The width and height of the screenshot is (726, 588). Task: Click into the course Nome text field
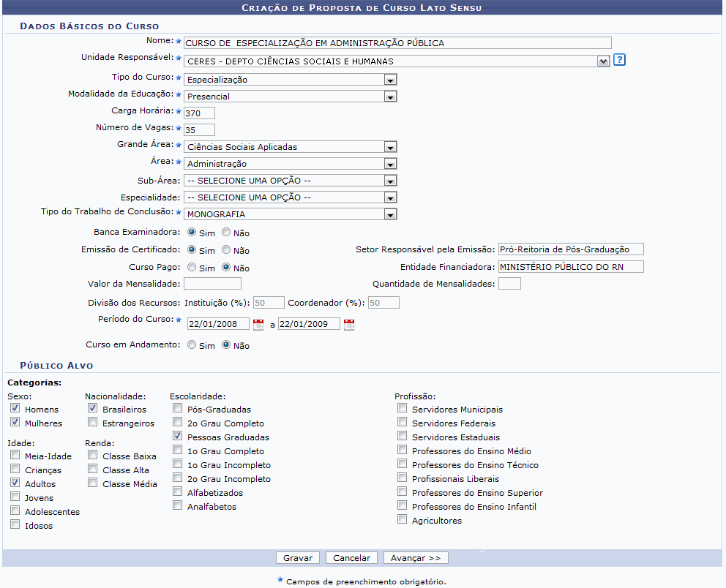(x=397, y=43)
